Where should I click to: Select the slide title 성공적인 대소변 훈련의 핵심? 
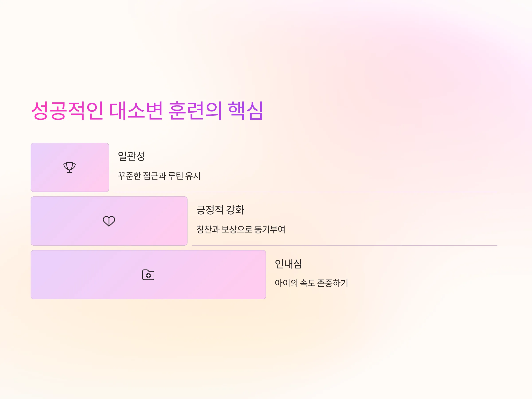pos(147,111)
